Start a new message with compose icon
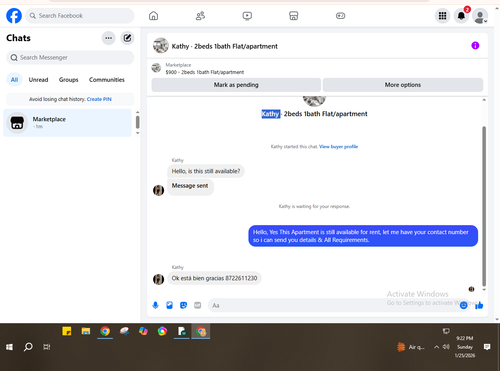This screenshot has height=371, width=500. (x=127, y=38)
